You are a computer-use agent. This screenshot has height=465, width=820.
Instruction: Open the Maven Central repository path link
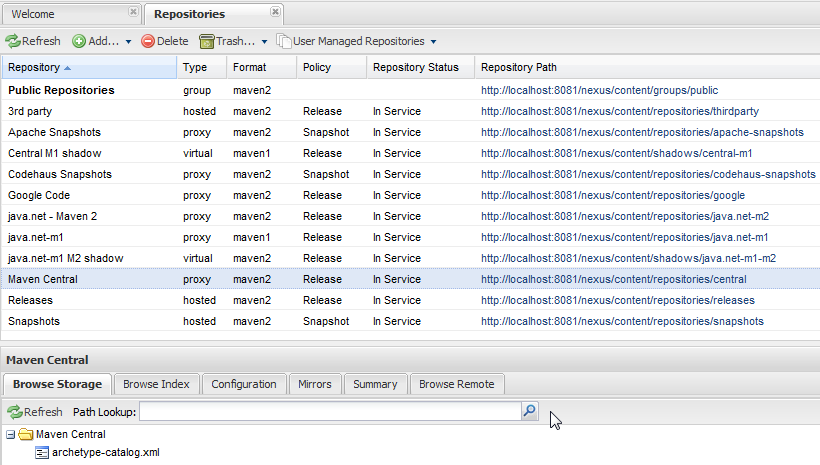613,280
